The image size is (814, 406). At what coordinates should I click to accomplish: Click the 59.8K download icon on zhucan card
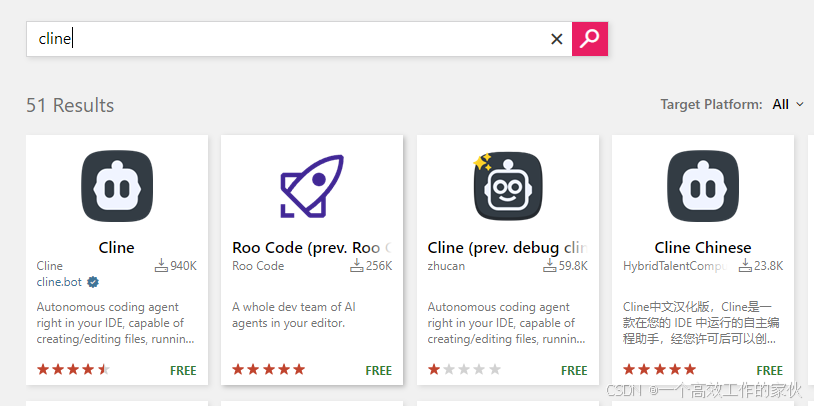[550, 266]
